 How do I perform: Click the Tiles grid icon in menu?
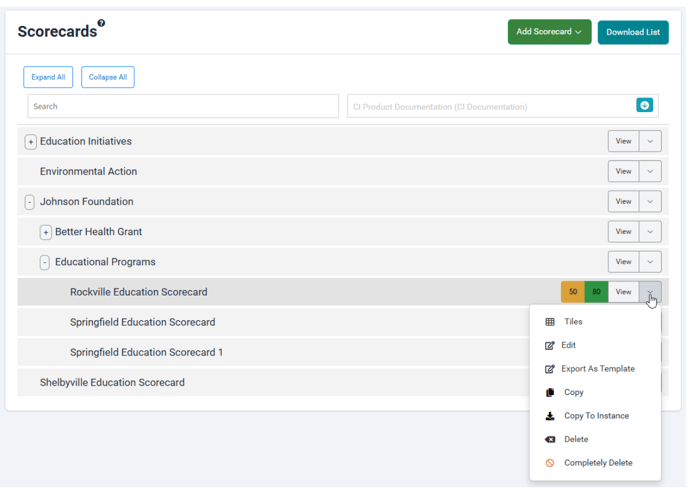pyautogui.click(x=550, y=322)
